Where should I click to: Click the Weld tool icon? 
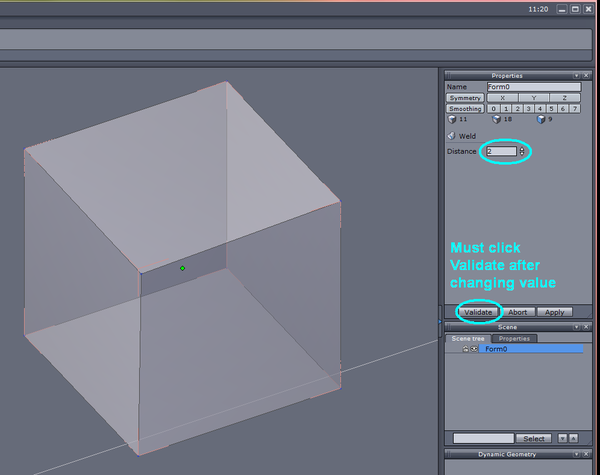coord(452,136)
